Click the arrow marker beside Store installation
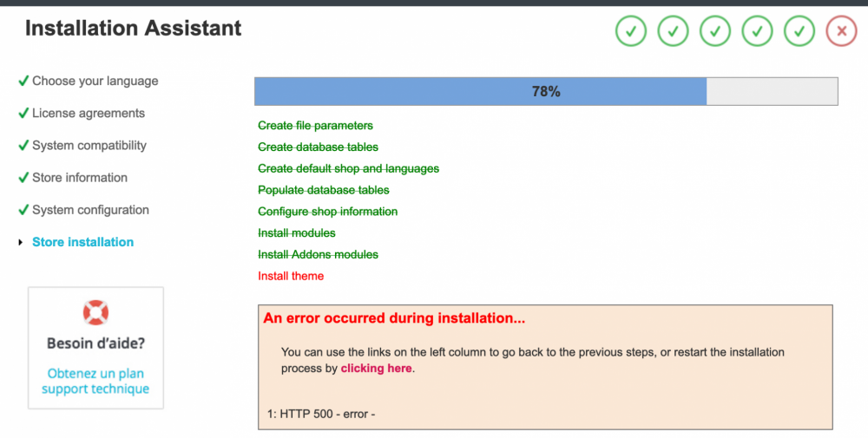 tap(21, 242)
